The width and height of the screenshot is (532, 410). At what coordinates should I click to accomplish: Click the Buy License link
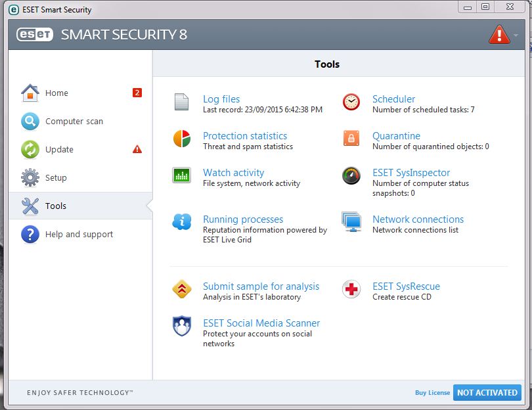[x=432, y=393]
